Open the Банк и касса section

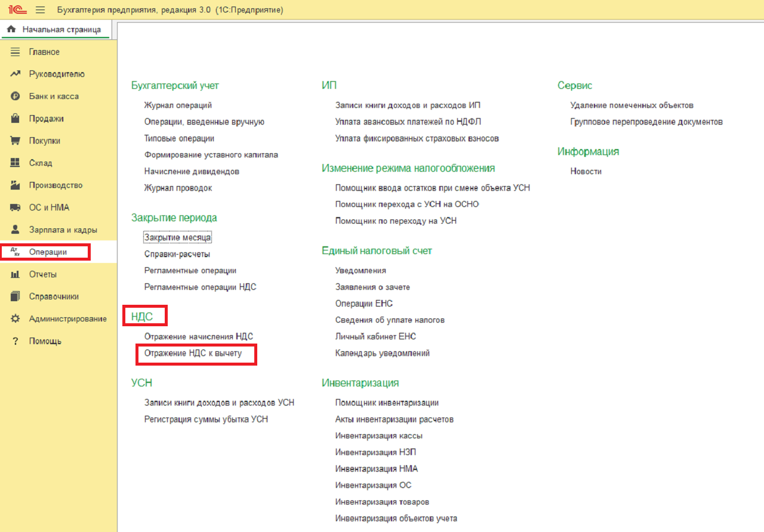point(54,96)
